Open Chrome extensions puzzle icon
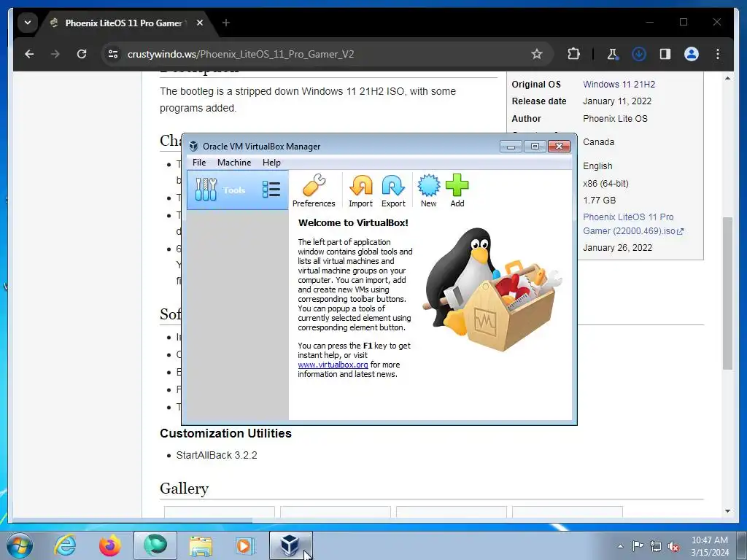747x560 pixels. (x=573, y=54)
